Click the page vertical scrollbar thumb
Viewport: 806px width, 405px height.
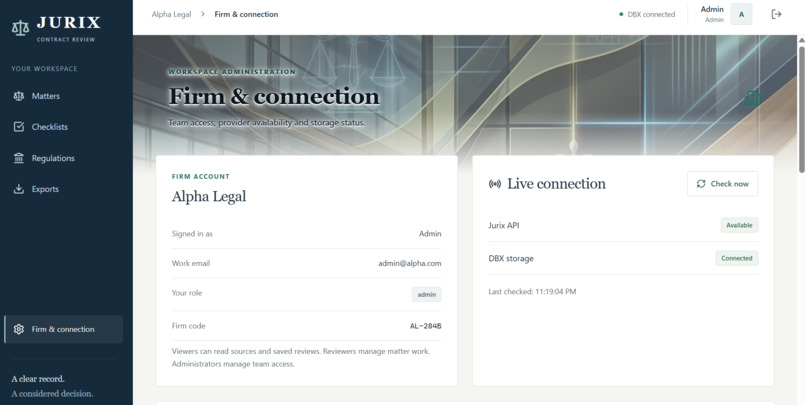[801, 108]
